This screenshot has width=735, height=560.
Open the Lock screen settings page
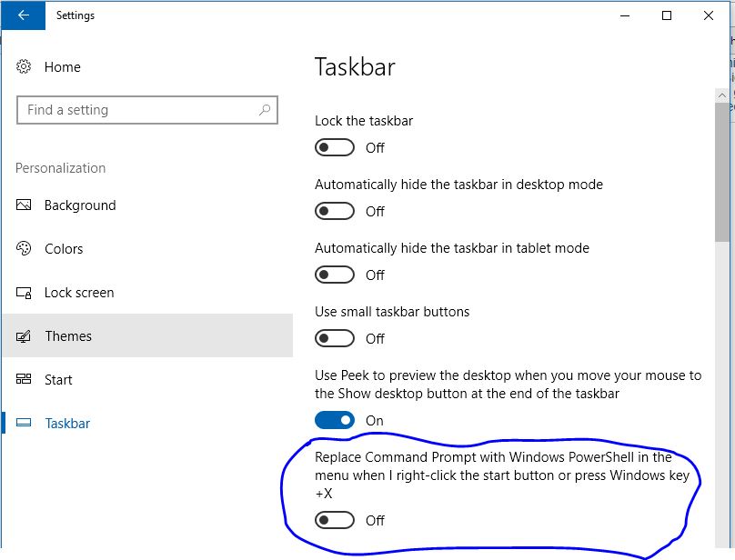tap(147, 293)
